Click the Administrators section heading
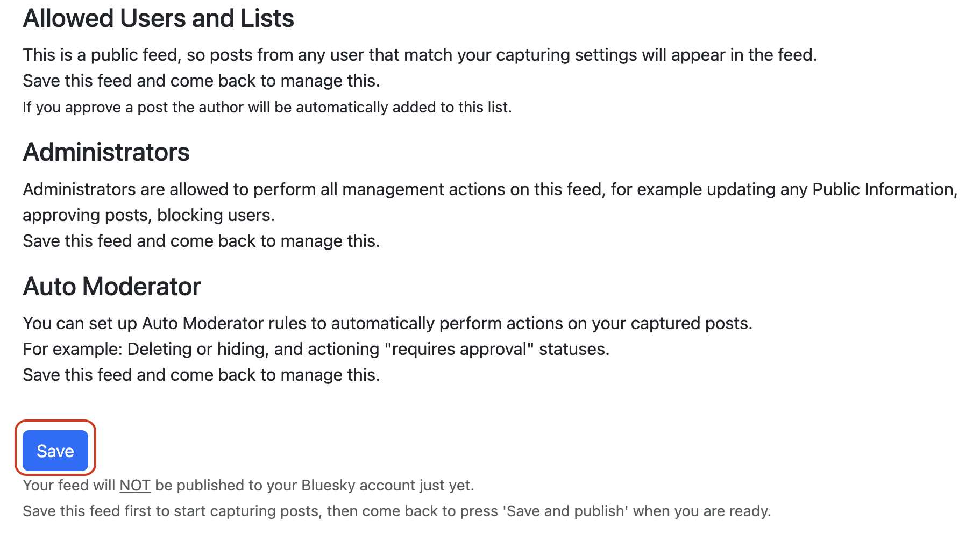980x541 pixels. [x=106, y=152]
